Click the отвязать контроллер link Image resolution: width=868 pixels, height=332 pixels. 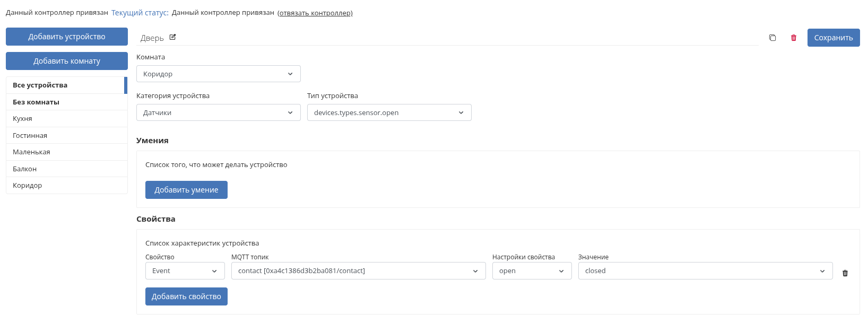(x=315, y=13)
